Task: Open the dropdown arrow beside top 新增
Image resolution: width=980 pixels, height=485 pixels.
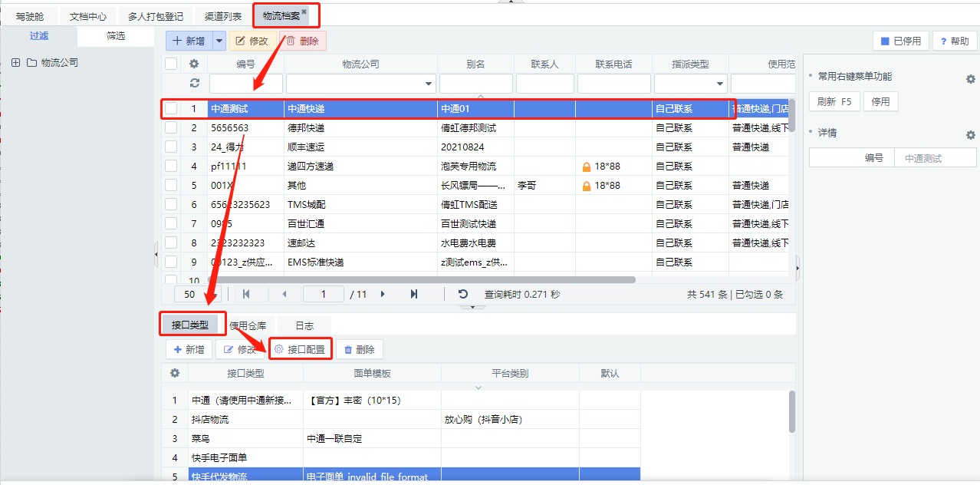Action: (x=219, y=41)
